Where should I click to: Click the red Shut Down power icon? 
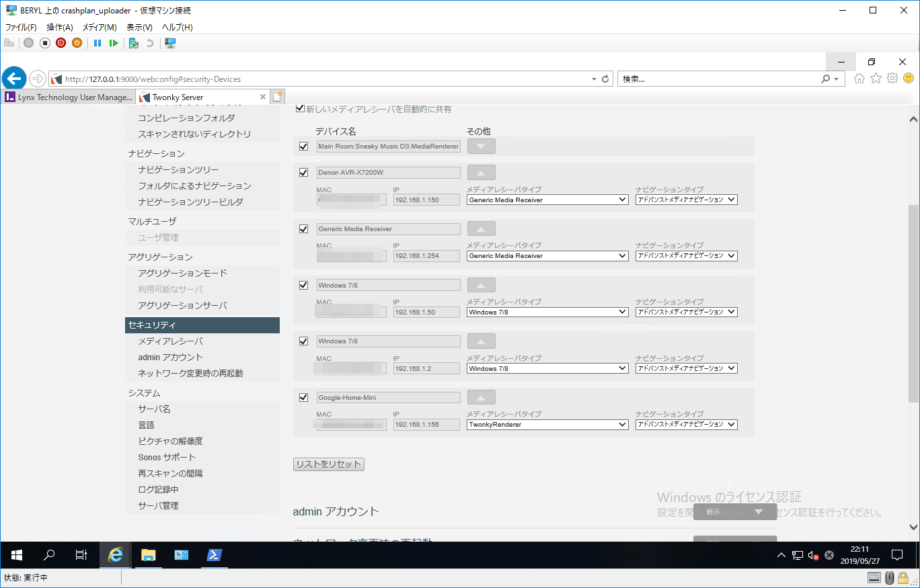point(61,43)
